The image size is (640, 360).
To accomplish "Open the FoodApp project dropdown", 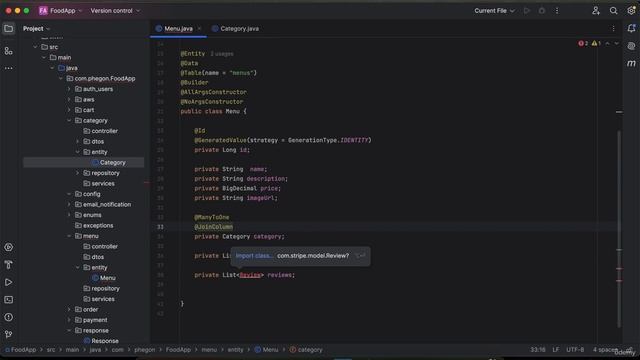I will 60,11.
